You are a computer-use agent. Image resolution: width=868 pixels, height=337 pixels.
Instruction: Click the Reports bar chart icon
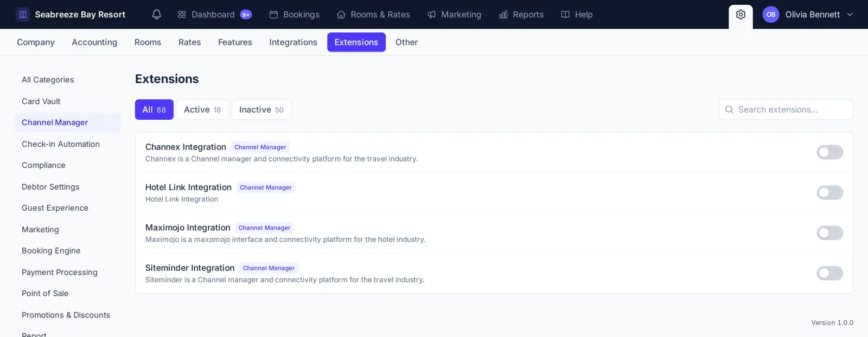pyautogui.click(x=503, y=15)
